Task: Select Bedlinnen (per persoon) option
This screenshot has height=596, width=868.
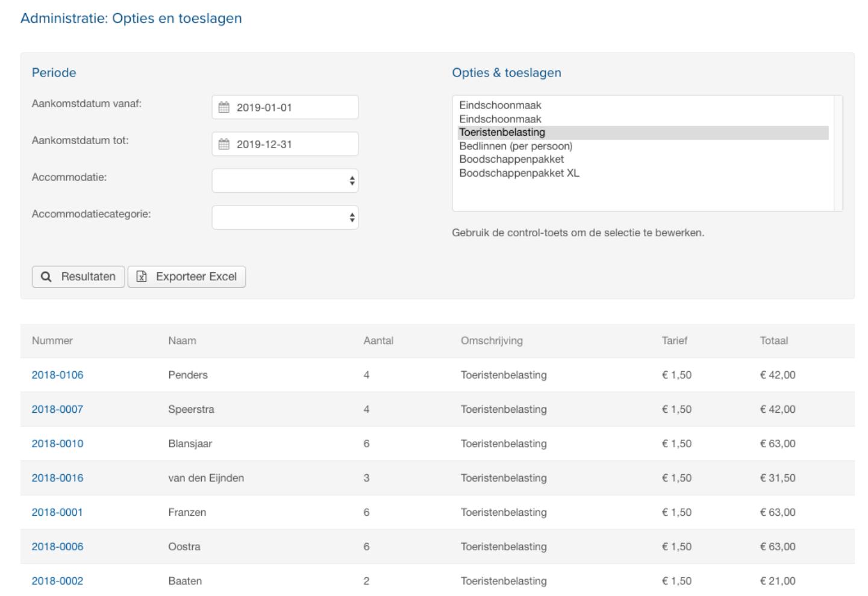Action: coord(516,146)
